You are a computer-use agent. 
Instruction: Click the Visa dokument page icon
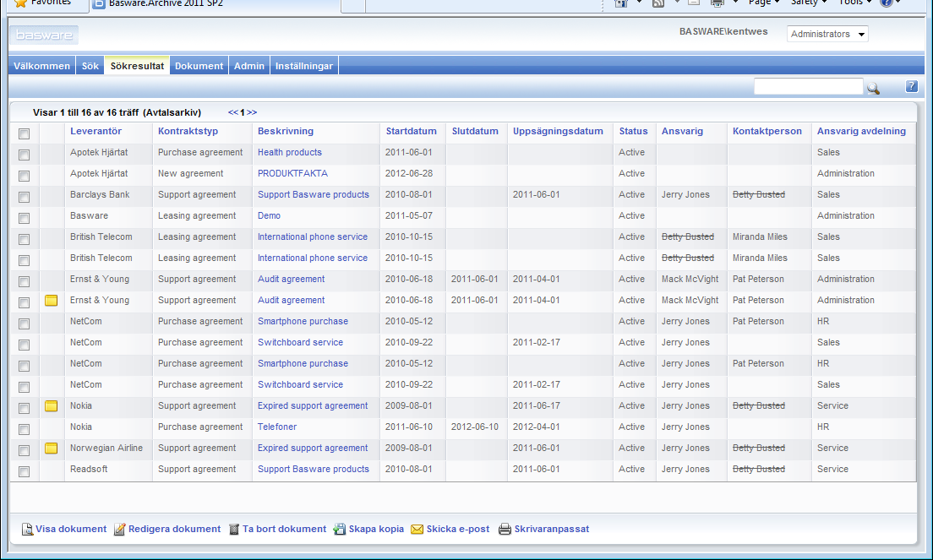(x=27, y=529)
